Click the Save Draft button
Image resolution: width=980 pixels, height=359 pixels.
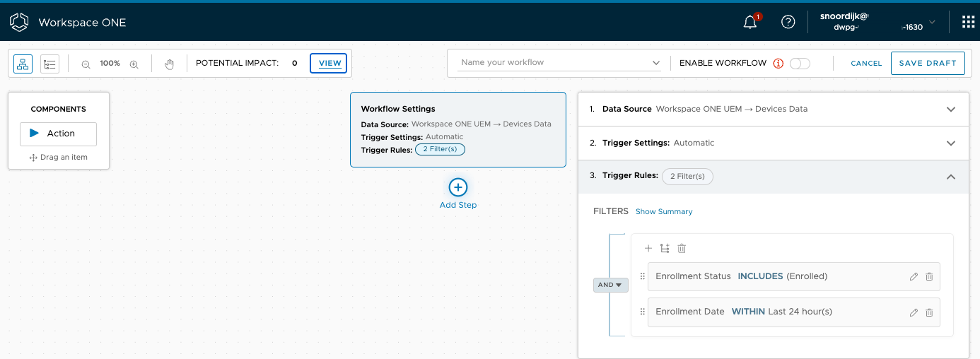tap(927, 63)
